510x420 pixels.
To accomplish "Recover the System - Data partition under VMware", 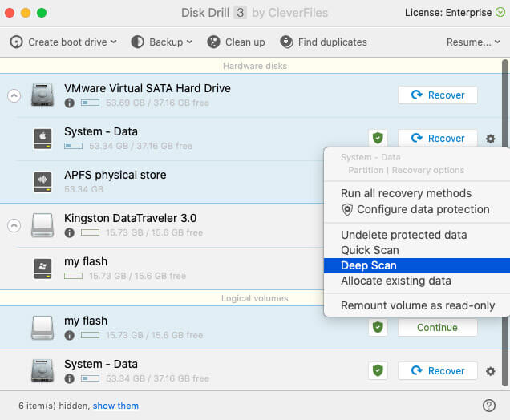I will (x=438, y=138).
